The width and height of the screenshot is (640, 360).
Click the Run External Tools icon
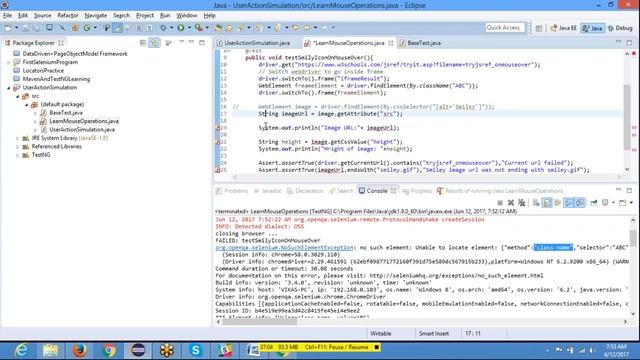click(198, 28)
